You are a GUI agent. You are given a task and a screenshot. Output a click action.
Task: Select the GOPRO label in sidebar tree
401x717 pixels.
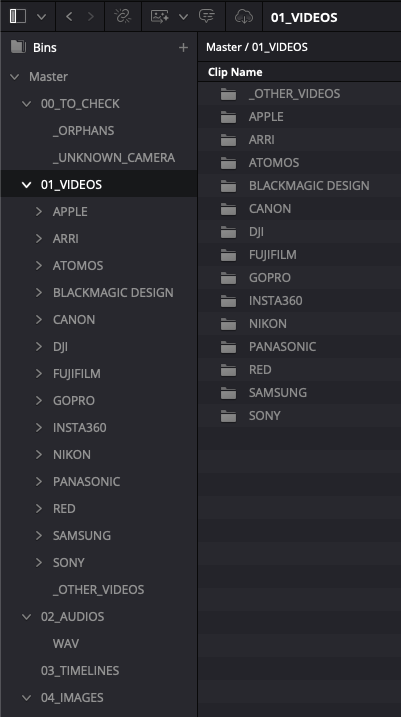(x=74, y=401)
